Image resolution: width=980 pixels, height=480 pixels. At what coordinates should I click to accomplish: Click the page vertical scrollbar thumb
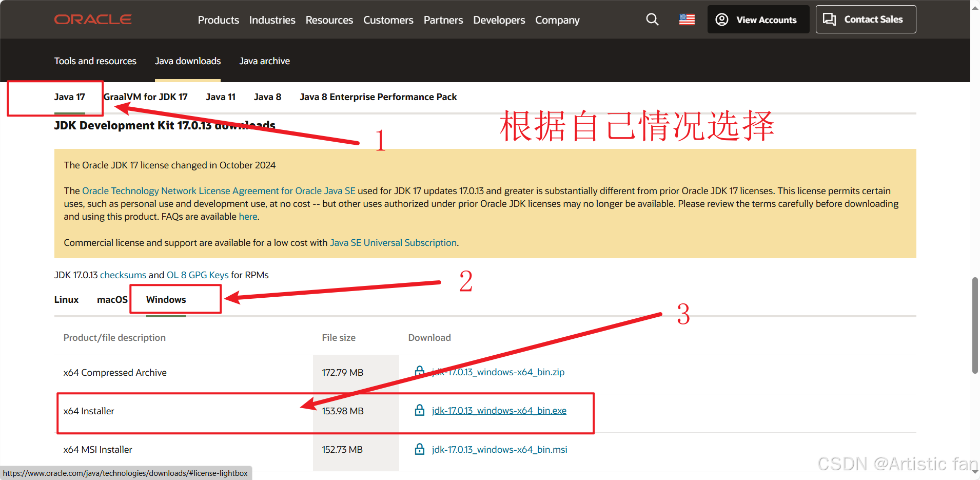point(975,325)
